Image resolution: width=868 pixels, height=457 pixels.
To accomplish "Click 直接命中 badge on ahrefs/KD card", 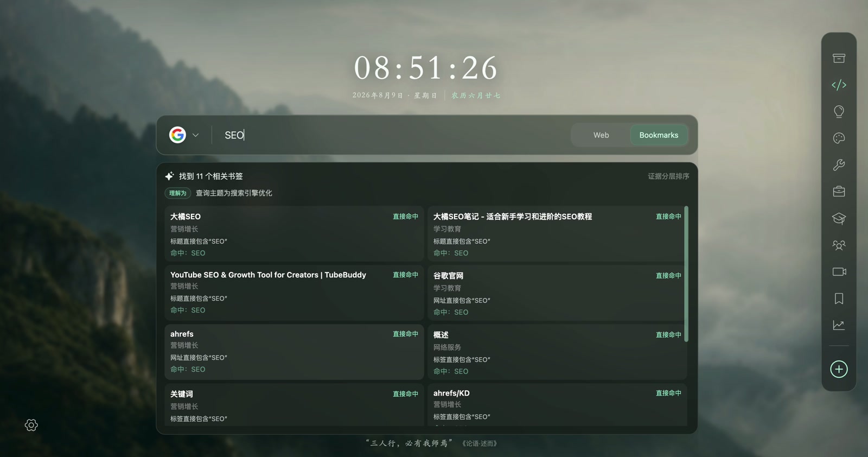I will (668, 393).
